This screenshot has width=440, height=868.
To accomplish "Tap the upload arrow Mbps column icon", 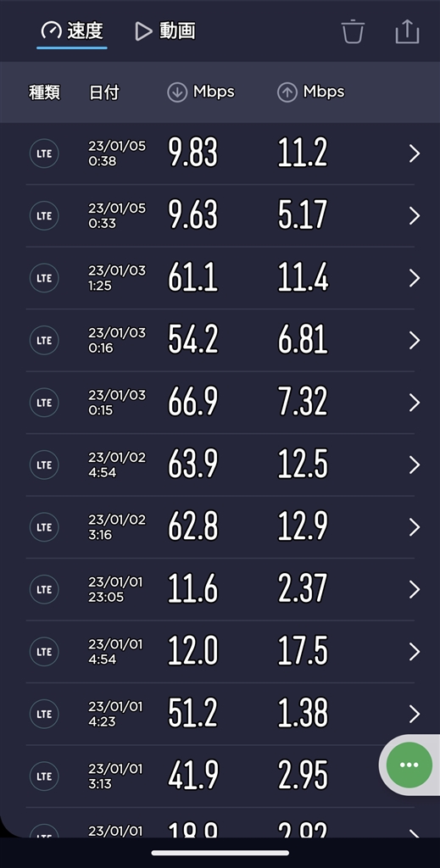I will coord(287,92).
